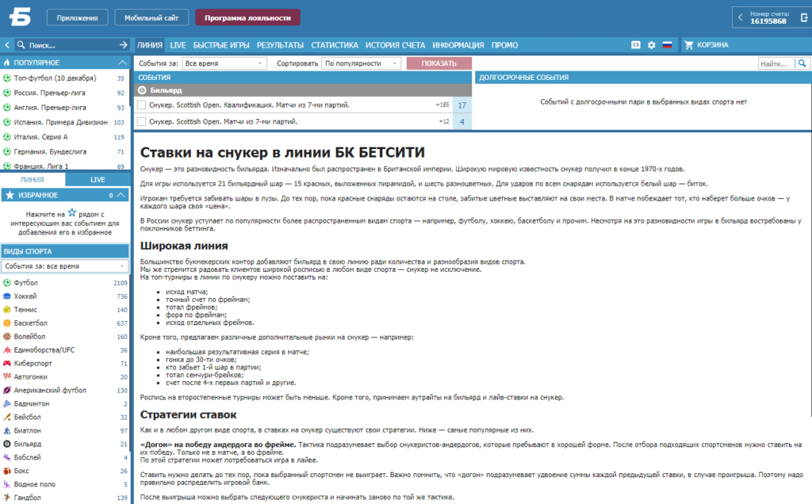Click the Единоборства/UFC icon

[x=7, y=349]
